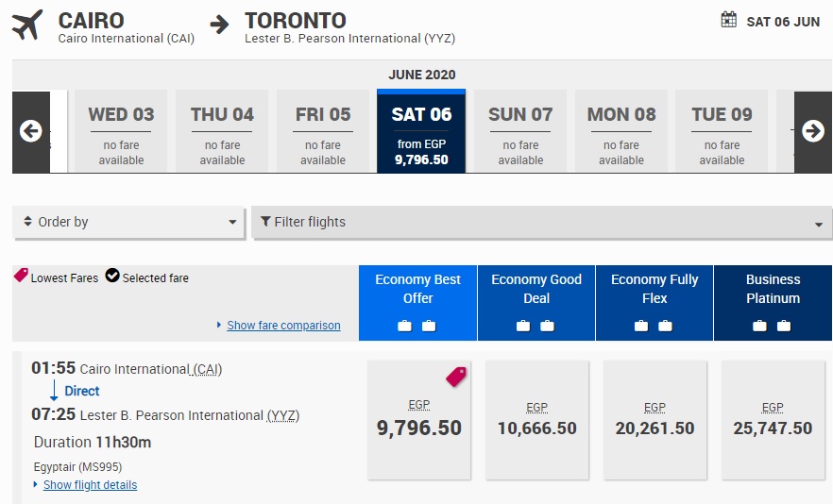Click the previous dates left arrow

click(x=31, y=131)
